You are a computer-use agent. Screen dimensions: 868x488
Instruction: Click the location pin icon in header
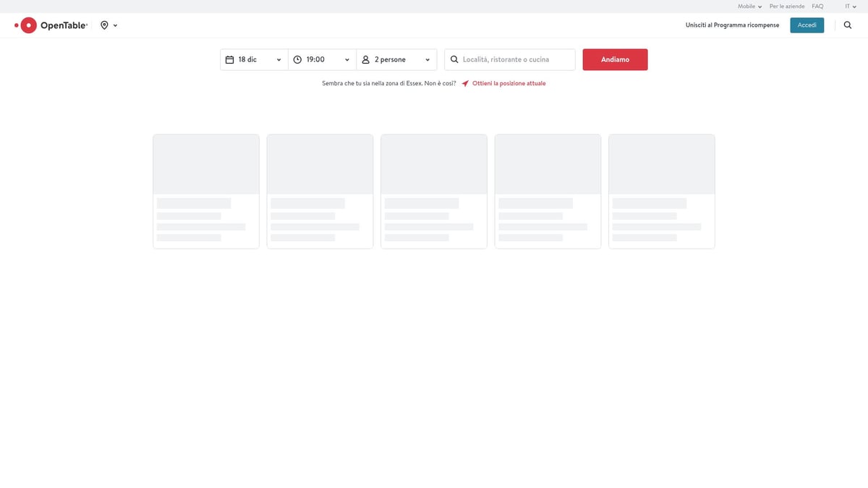coord(103,25)
